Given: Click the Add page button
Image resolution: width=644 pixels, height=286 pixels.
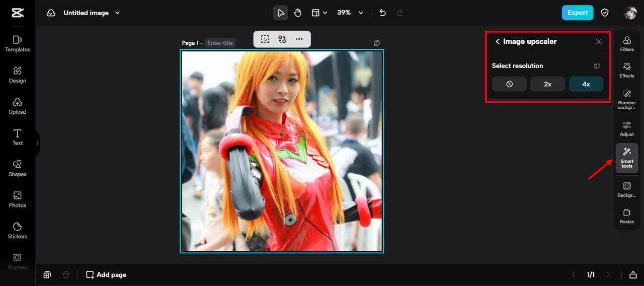Looking at the screenshot, I should point(106,275).
